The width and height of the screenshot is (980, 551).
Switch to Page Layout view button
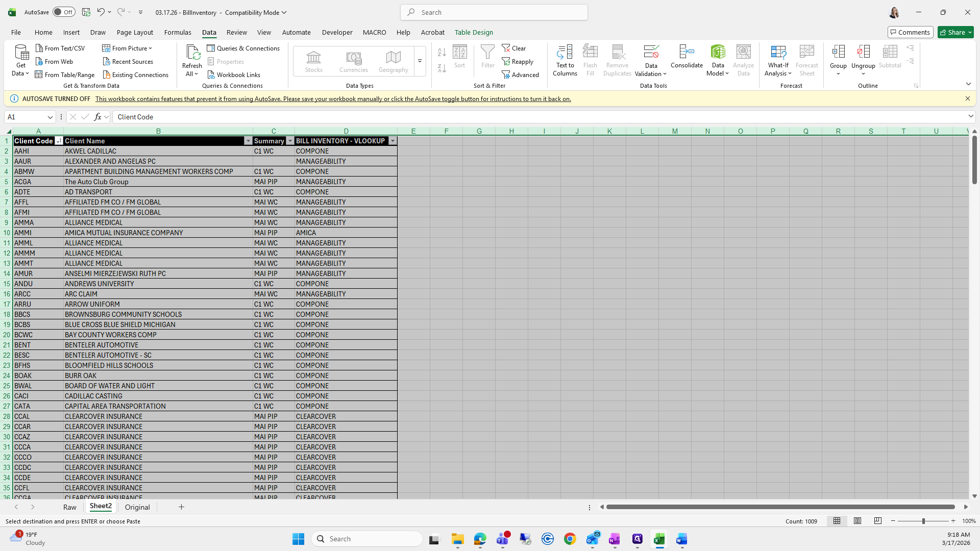[857, 521]
